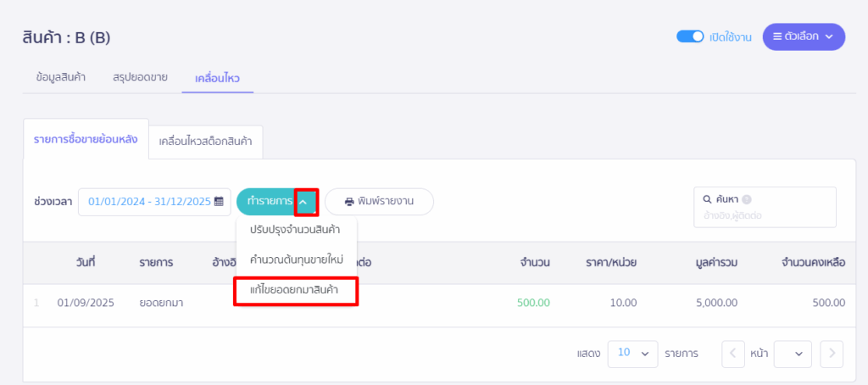Click the date range field 01/01/2024 - 31/12/2025
Viewport: 868px width, 385px height.
pyautogui.click(x=154, y=202)
